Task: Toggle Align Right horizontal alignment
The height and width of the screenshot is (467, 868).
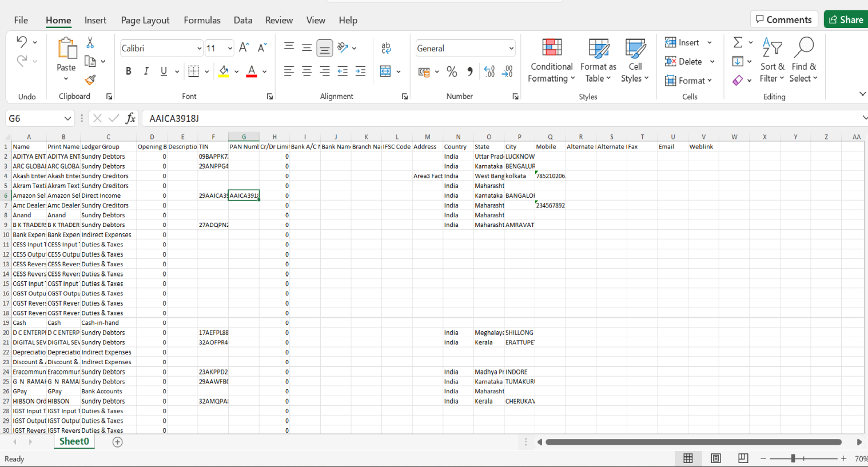Action: click(x=324, y=71)
